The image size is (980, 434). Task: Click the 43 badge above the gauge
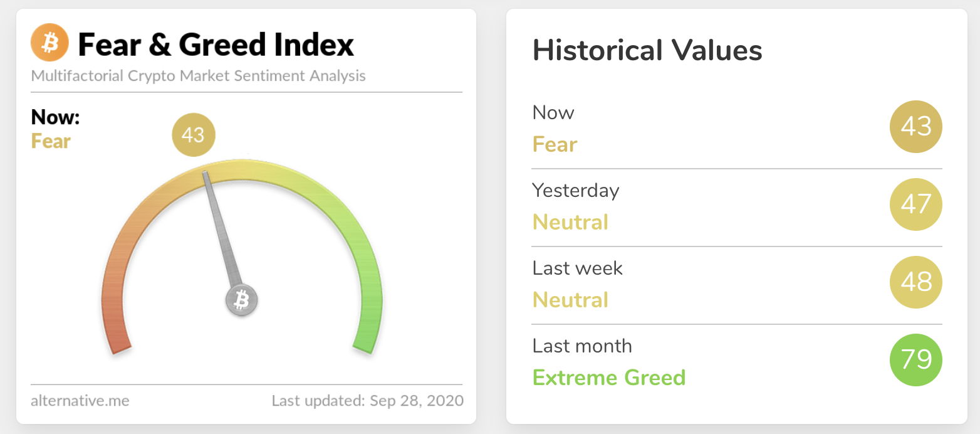[193, 134]
